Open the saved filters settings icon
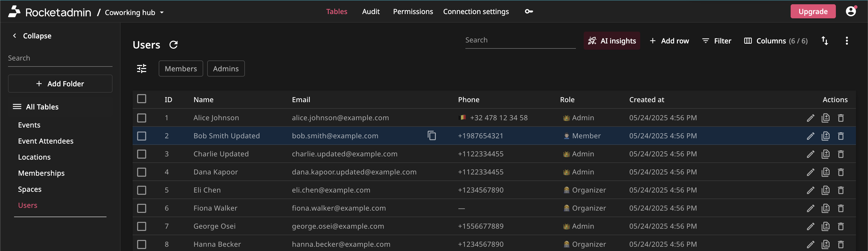The image size is (868, 251). click(x=141, y=68)
